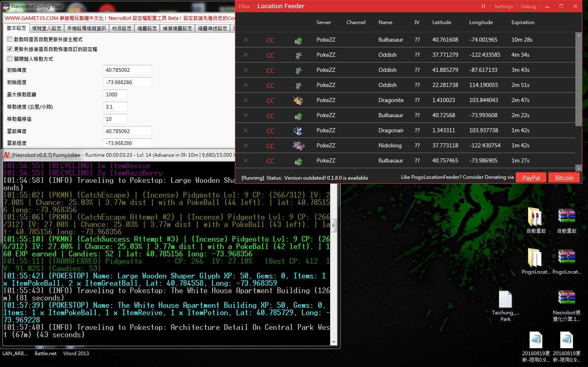Pause the Location Feeder with the pause icon

[483, 6]
